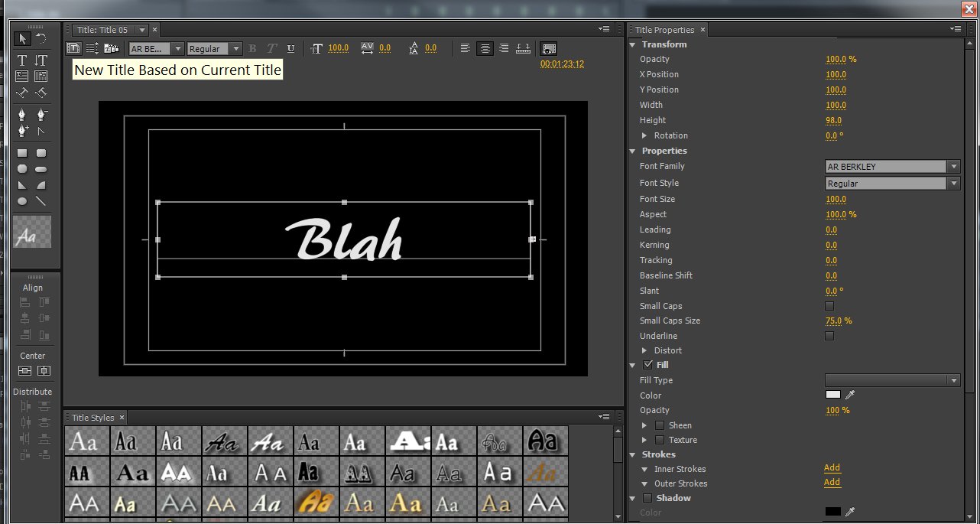980x524 pixels.
Task: Align text right in toolbar
Action: click(504, 48)
